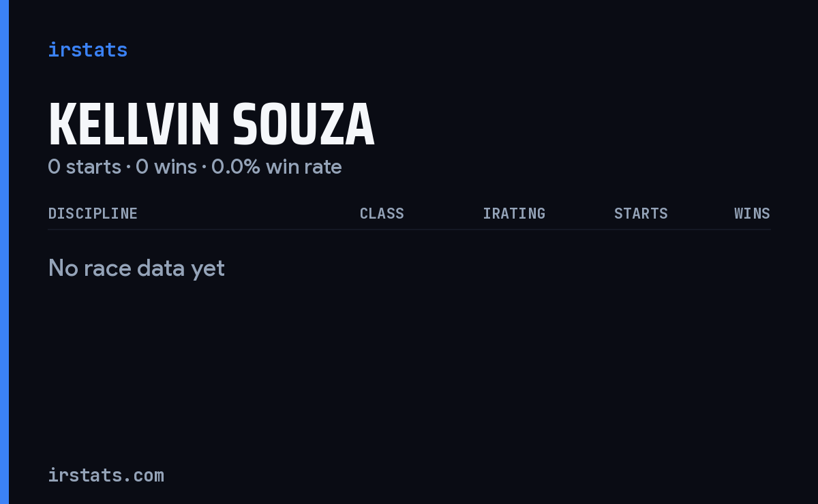Sort by the IRATING column header
Screen dimensions: 818x504
click(514, 214)
